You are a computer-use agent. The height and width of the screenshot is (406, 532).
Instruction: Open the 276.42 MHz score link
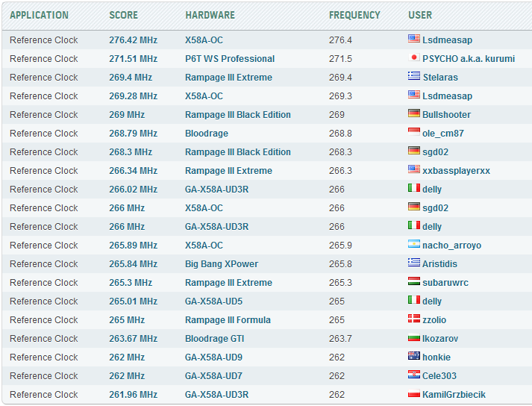coord(134,40)
